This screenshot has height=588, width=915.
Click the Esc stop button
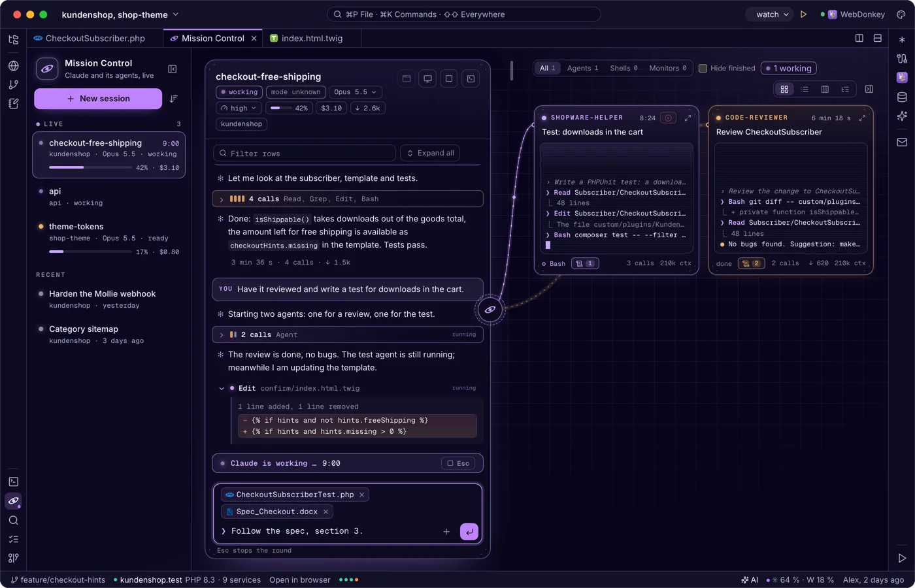tap(458, 463)
